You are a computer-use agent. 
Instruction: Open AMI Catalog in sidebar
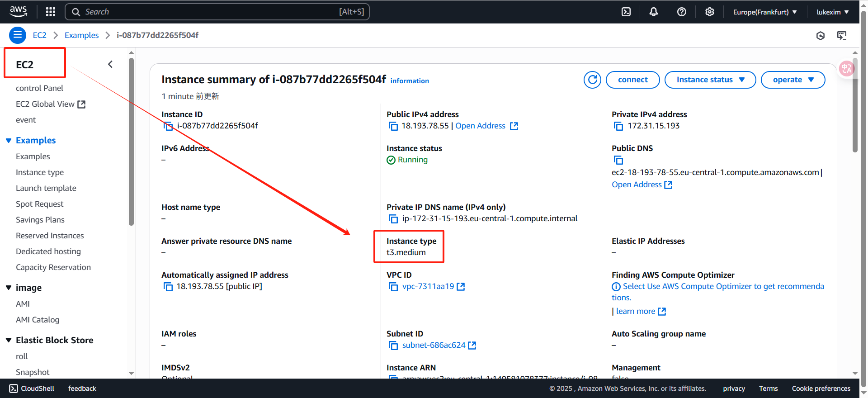point(38,320)
